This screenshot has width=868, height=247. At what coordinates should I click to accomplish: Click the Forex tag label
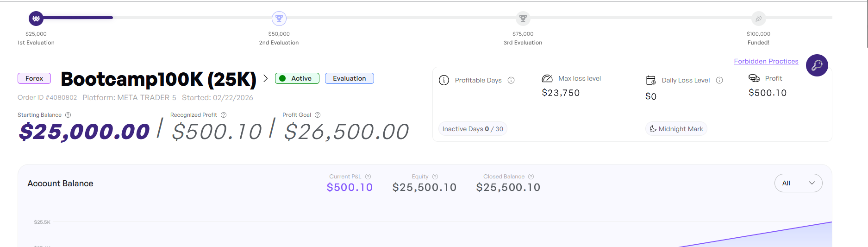[34, 78]
